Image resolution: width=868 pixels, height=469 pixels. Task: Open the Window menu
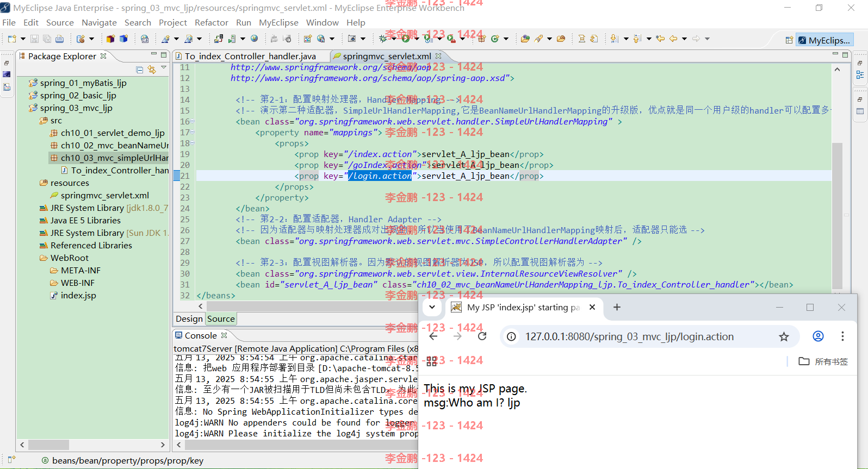pos(323,22)
